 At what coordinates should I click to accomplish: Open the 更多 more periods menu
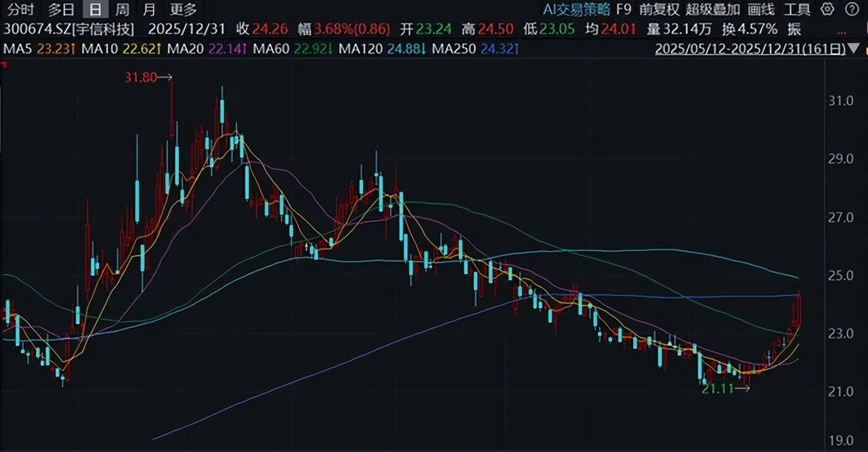tap(183, 9)
